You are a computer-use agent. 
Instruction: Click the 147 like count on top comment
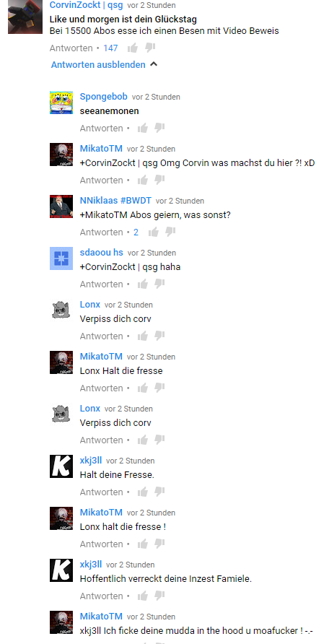click(x=110, y=48)
